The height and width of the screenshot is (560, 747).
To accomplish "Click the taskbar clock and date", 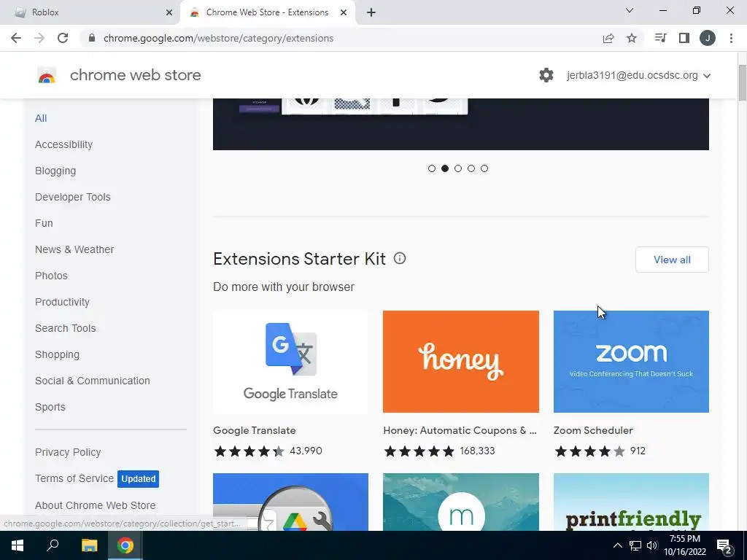I will [x=684, y=545].
